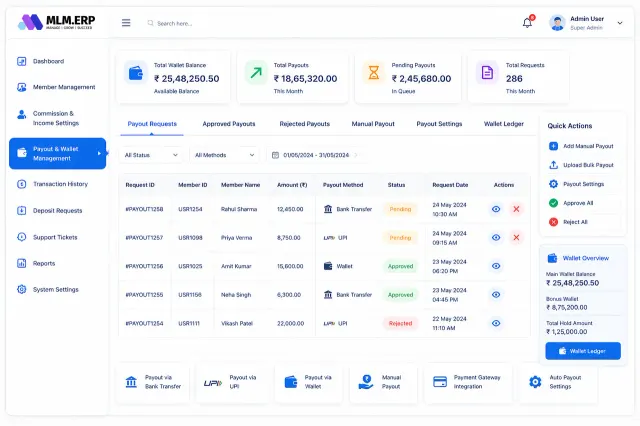Click the notification bell icon
Viewport: 640px width, 426px height.
(527, 23)
